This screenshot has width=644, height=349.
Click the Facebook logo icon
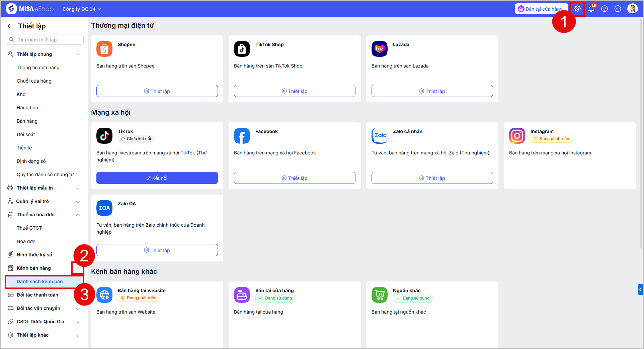pos(242,136)
